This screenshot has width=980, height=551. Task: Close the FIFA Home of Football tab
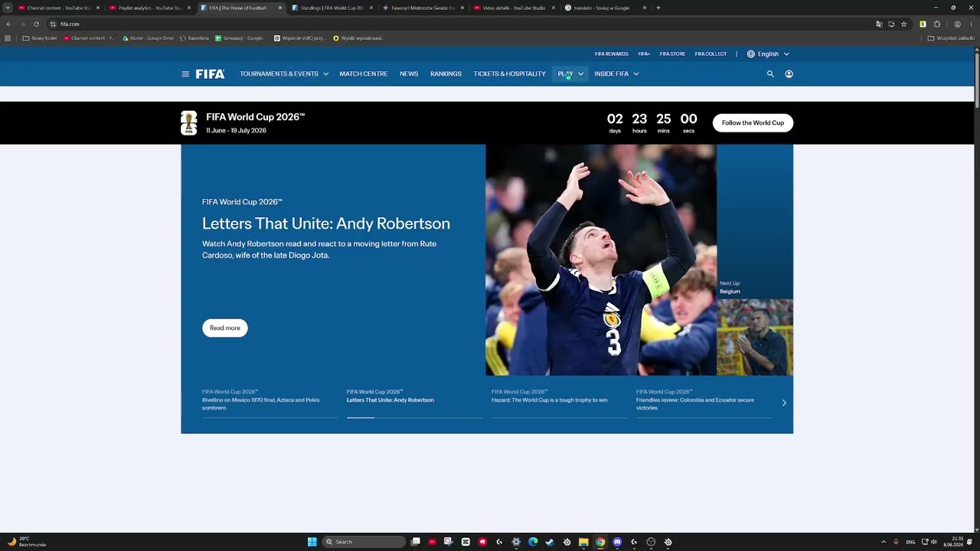tap(279, 8)
